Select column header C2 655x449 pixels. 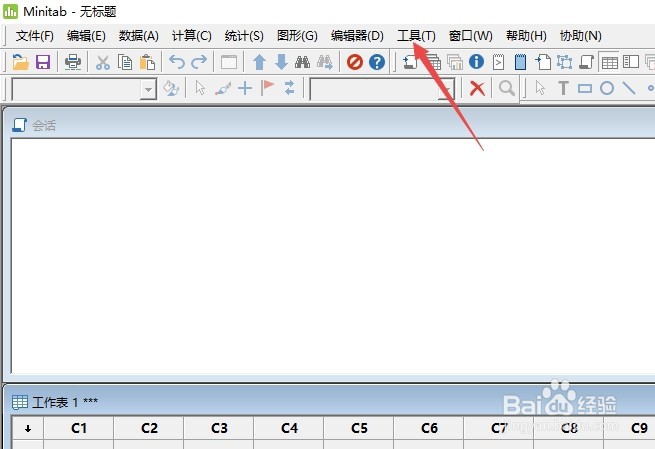click(x=149, y=428)
